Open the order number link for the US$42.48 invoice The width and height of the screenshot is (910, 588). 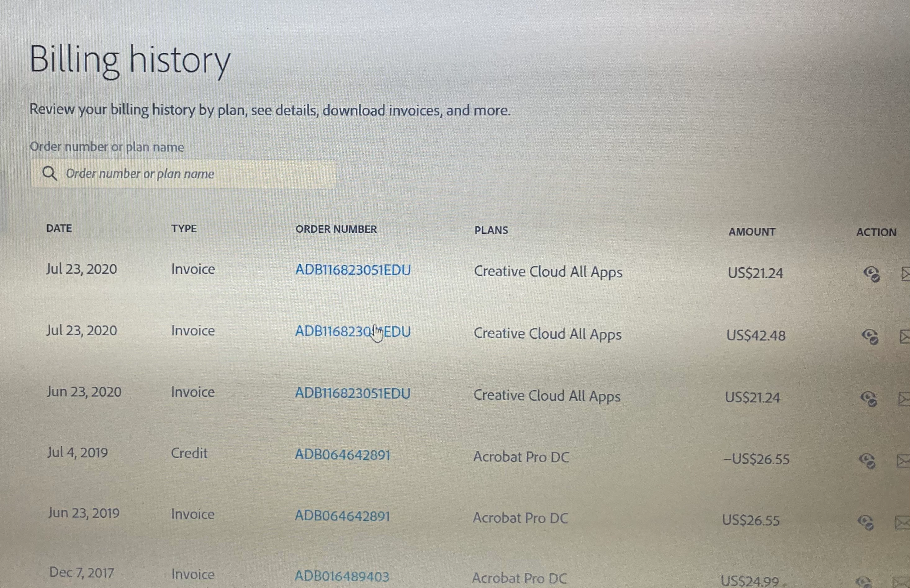point(353,332)
